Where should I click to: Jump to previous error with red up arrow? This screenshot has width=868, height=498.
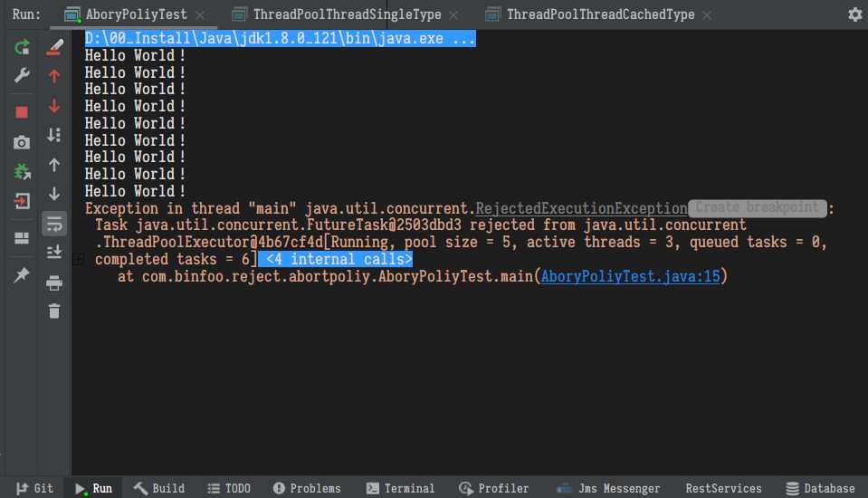pos(54,76)
